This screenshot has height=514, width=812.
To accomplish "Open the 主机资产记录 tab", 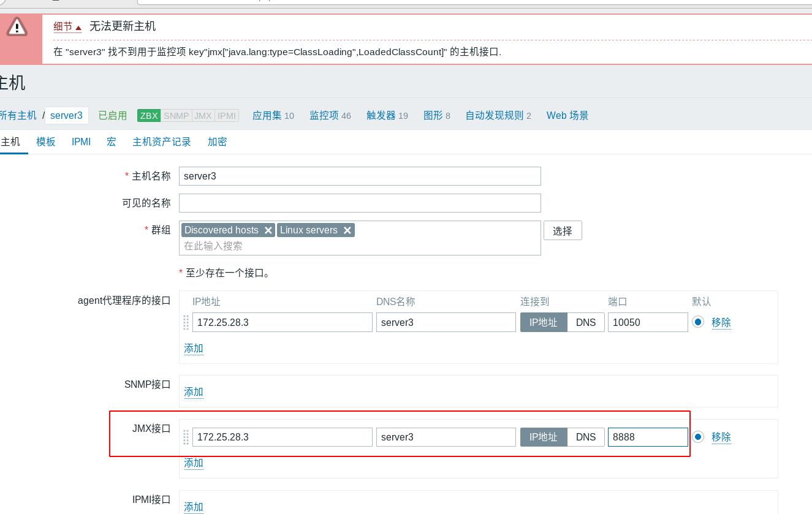I will click(x=162, y=142).
